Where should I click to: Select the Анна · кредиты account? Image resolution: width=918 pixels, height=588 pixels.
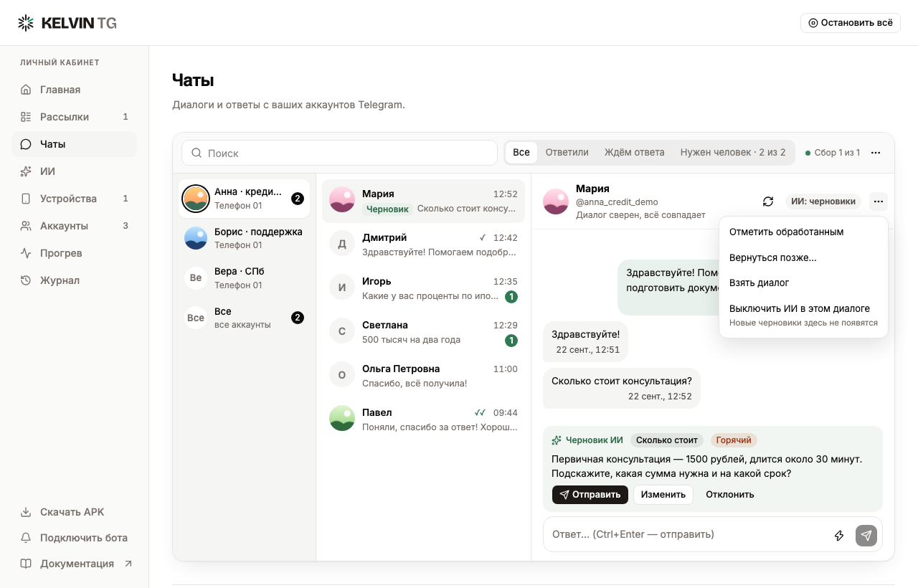(244, 199)
